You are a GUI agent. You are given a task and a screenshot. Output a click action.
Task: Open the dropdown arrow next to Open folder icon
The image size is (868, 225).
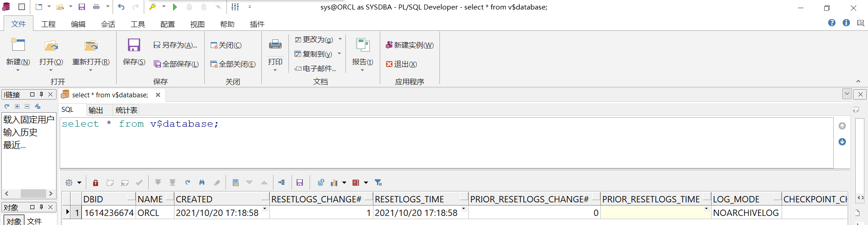[71, 7]
